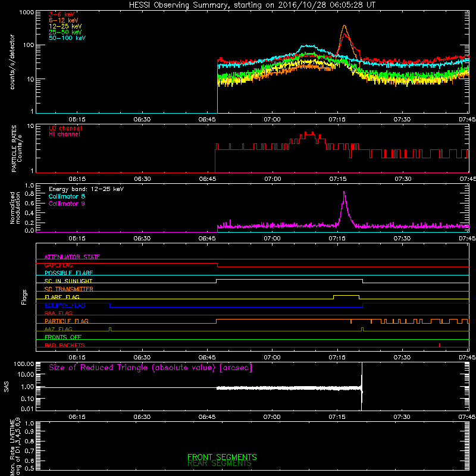Click the red BAD_PACKETS tick marker
Viewport: 476px width, 476px height.
coord(440,345)
